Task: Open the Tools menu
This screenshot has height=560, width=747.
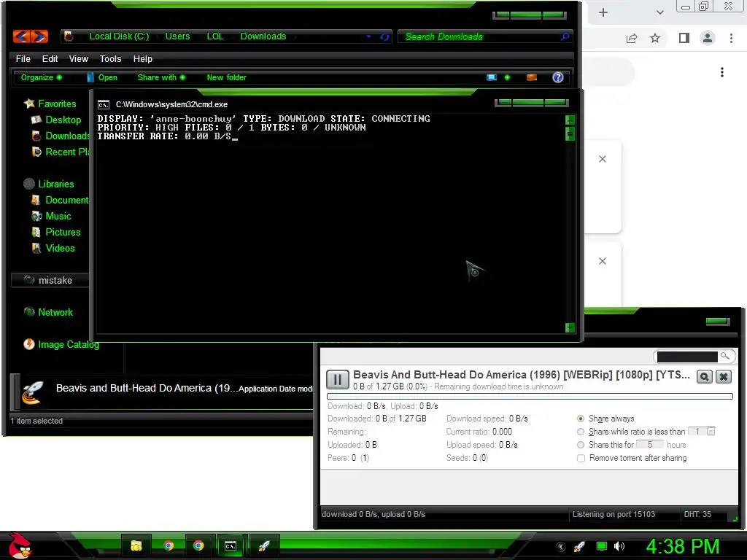Action: (111, 58)
